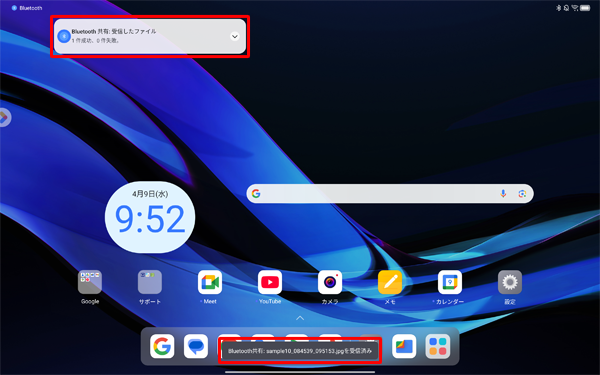Tap the Bluetooth status icon at top right
This screenshot has width=600, height=375.
pos(558,8)
